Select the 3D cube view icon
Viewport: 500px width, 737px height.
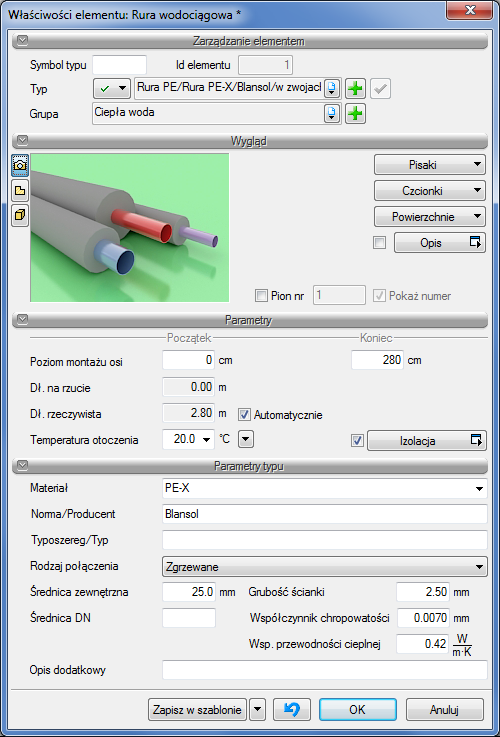tap(20, 215)
